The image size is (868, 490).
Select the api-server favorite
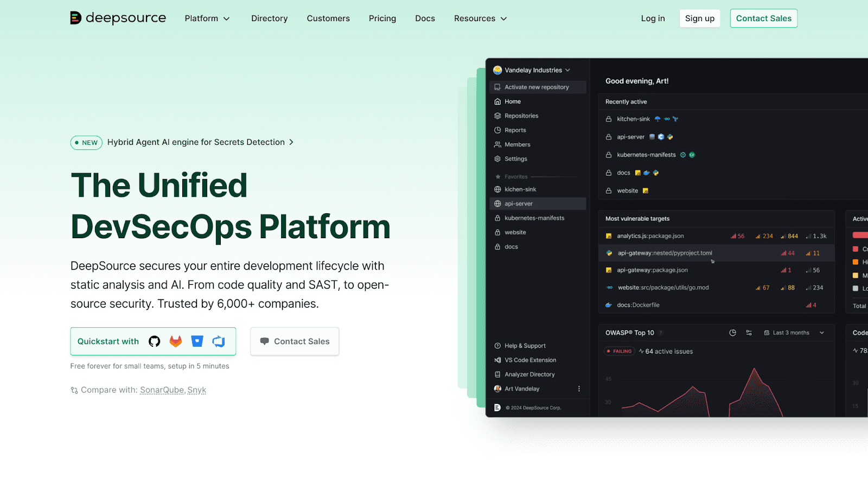(538, 203)
